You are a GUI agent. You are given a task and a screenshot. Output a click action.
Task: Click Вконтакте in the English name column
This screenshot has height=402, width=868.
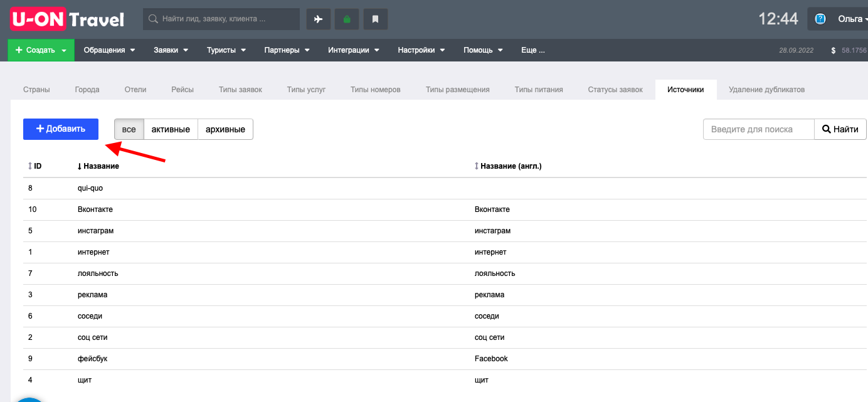(x=492, y=209)
